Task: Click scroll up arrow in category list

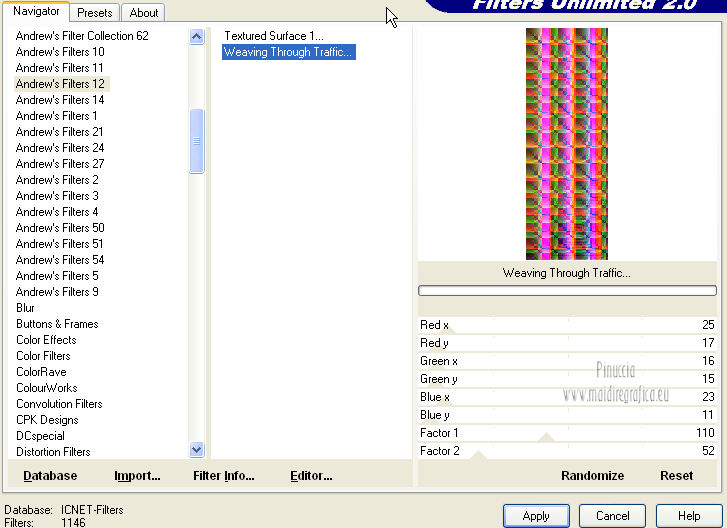Action: [x=197, y=37]
